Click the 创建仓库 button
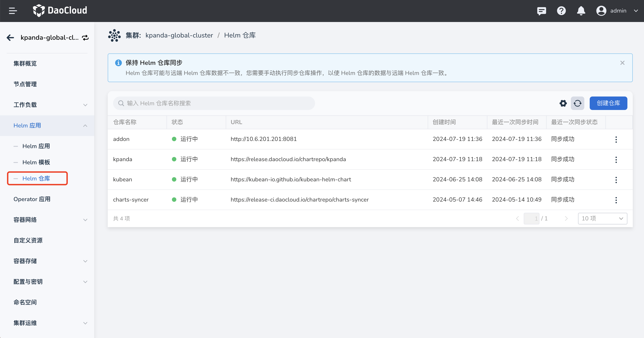 pyautogui.click(x=608, y=103)
